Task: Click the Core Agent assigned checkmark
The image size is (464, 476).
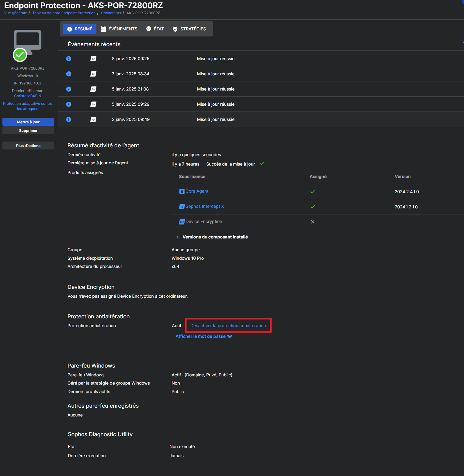Action: tap(313, 191)
